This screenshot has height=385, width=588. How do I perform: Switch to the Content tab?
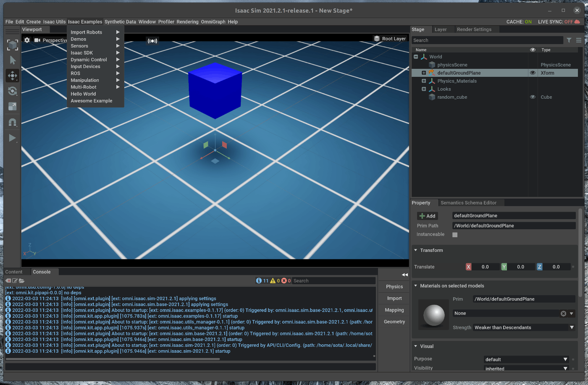click(x=14, y=272)
